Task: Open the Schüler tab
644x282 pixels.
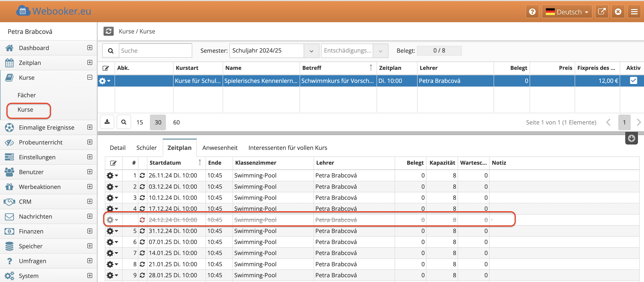Action: pyautogui.click(x=146, y=148)
